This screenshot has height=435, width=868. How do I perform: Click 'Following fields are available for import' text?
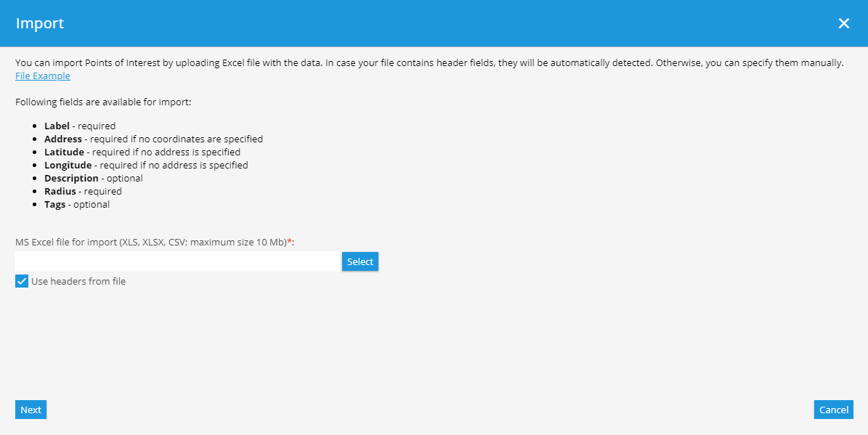[x=103, y=102]
